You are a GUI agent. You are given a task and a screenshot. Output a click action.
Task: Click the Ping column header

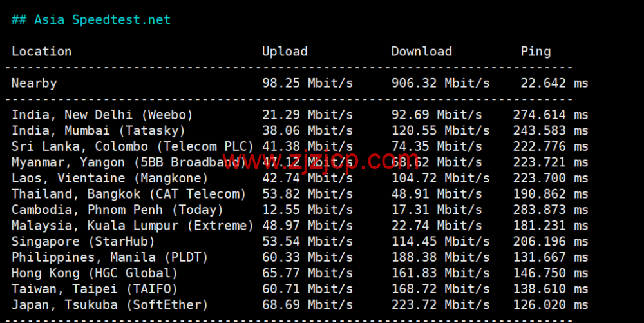(535, 52)
